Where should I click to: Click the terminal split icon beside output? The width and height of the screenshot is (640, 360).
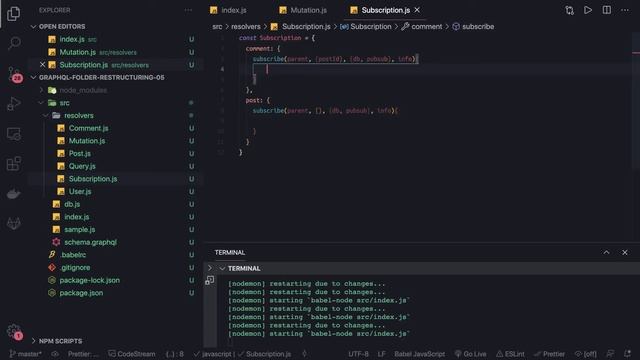[209, 280]
